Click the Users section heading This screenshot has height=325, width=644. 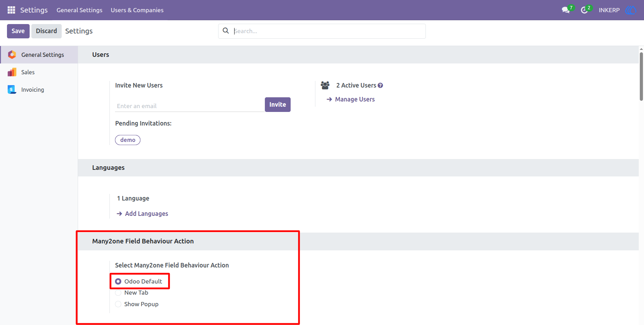click(x=101, y=55)
